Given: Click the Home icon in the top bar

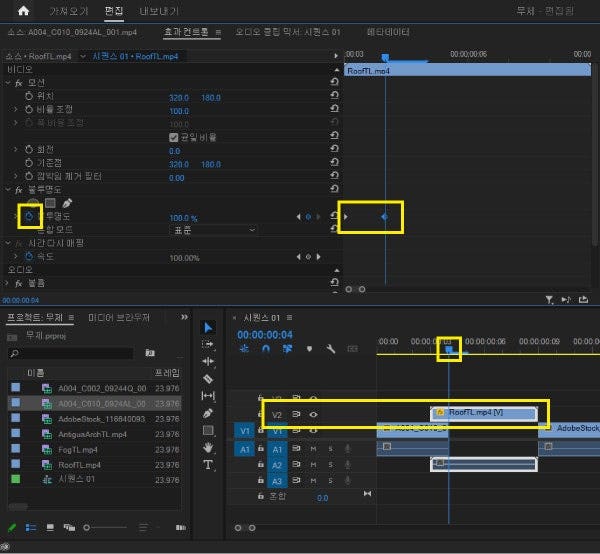Looking at the screenshot, I should coord(24,13).
